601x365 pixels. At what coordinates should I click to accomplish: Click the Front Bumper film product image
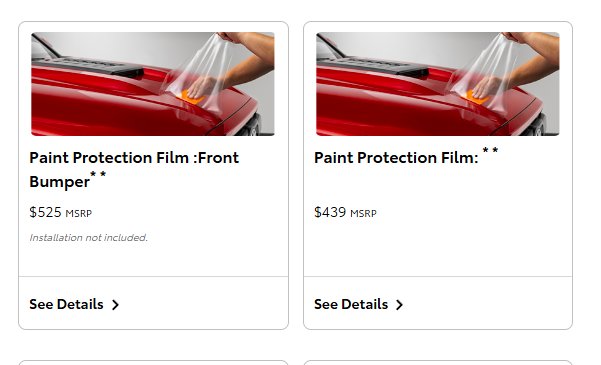pyautogui.click(x=153, y=84)
